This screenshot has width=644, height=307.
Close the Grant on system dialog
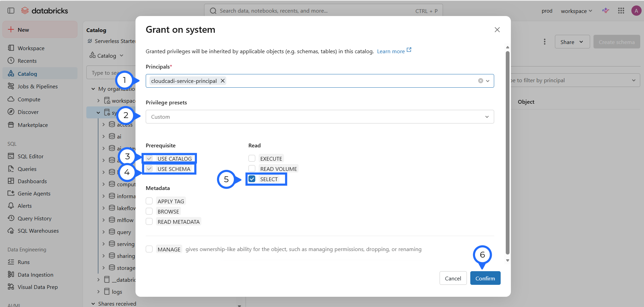click(497, 30)
